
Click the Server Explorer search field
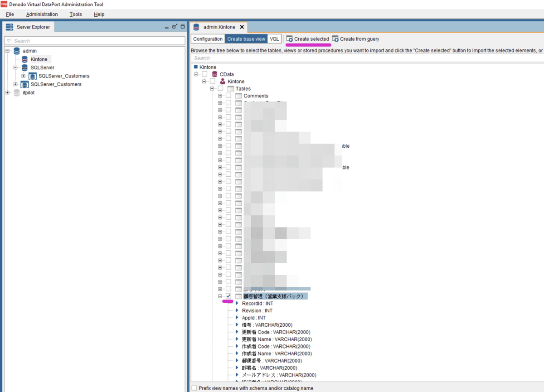(x=94, y=41)
